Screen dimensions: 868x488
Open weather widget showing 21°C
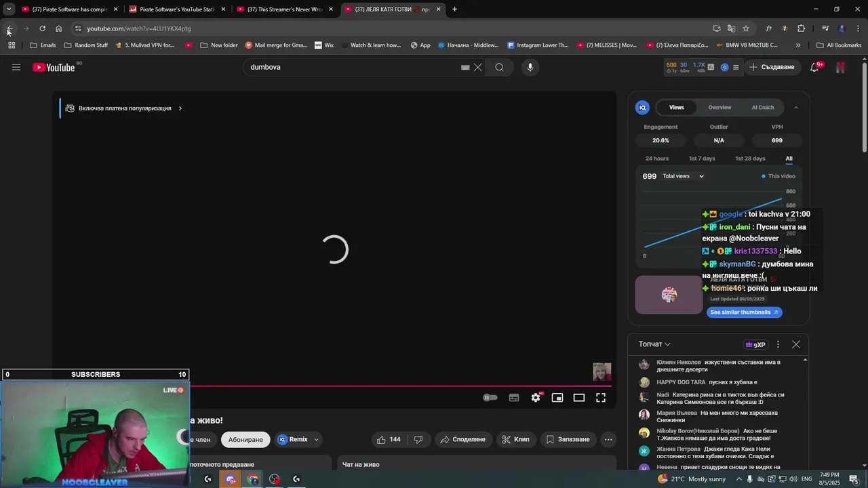click(x=692, y=479)
